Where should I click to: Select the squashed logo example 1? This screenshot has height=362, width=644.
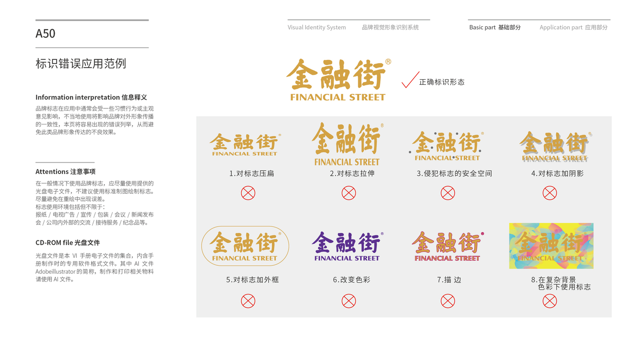tap(245, 145)
